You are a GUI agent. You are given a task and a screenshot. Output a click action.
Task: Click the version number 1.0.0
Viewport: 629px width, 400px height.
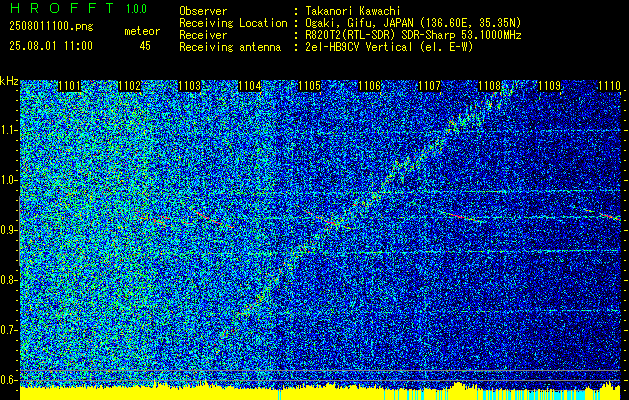[x=136, y=9]
